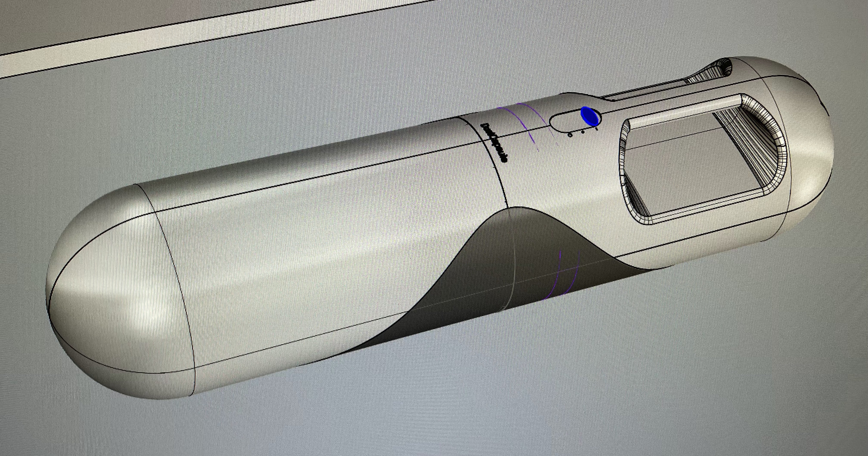Pick the small hollow circle marker below slot
The image size is (868, 456).
570,135
